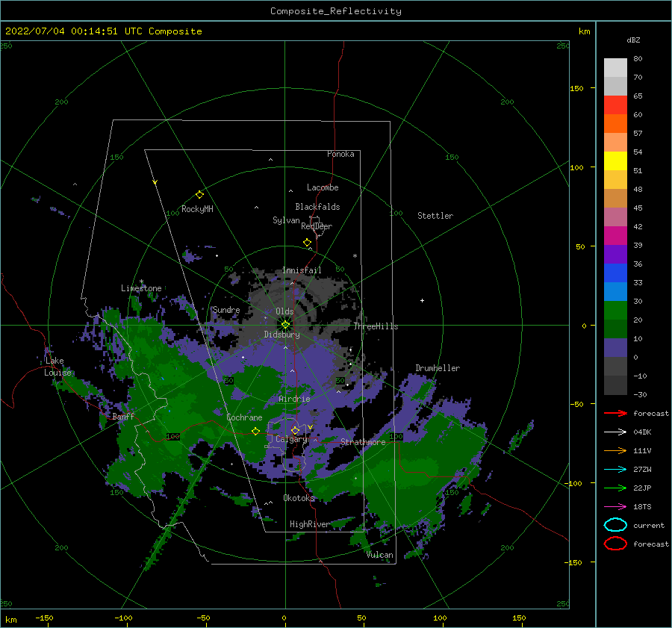The height and width of the screenshot is (628, 672).
Task: Click the RedDeer city label
Action: tap(317, 226)
